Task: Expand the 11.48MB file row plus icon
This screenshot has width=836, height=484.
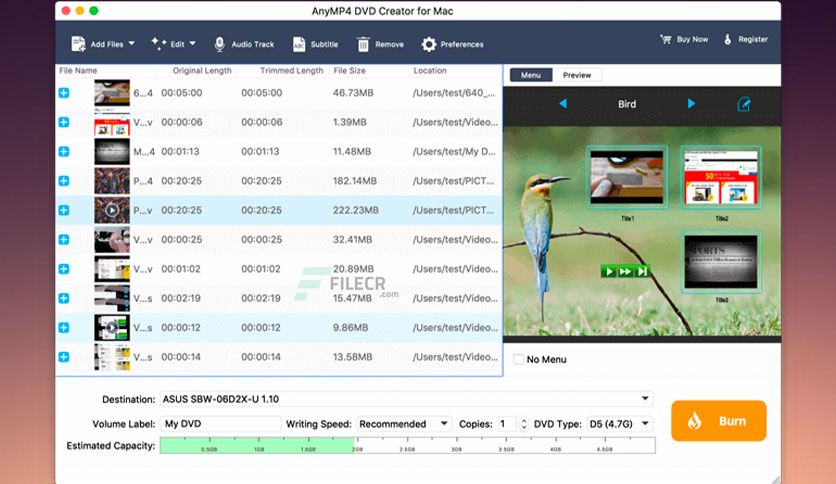Action: click(64, 151)
